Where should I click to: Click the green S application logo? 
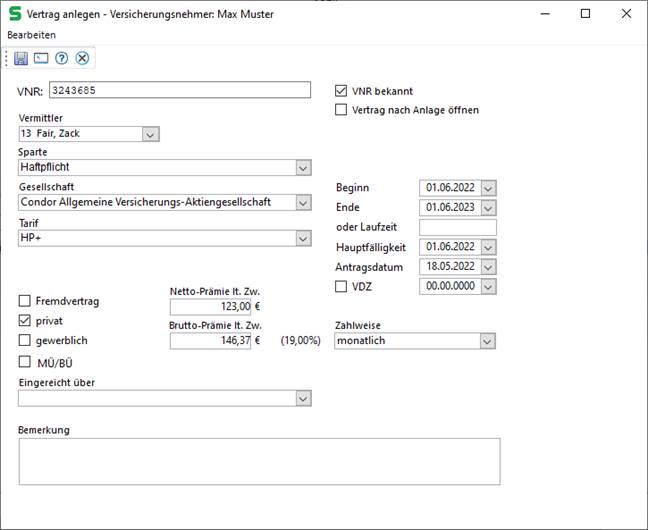13,13
